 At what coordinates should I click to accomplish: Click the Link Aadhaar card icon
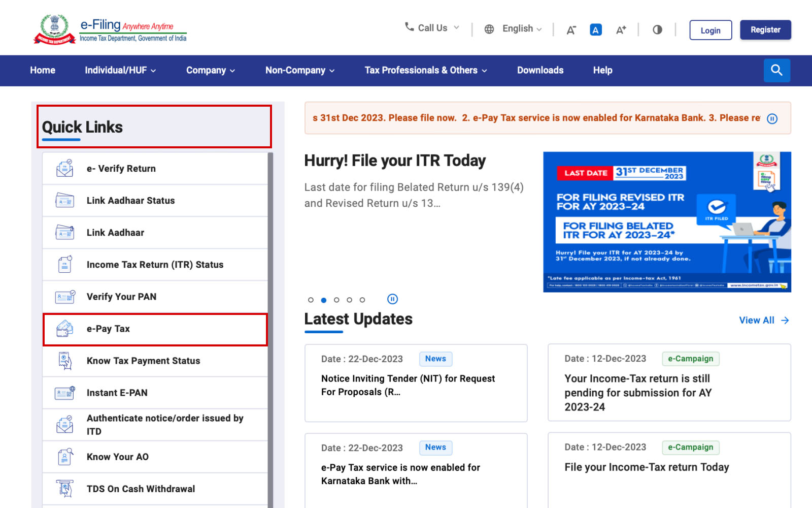click(x=64, y=232)
